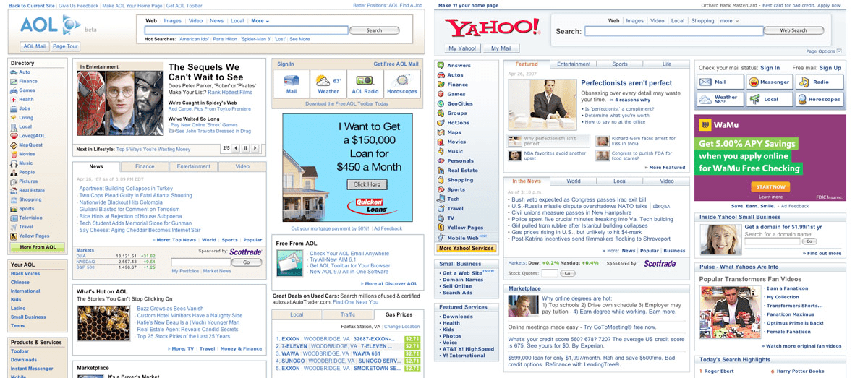Image resolution: width=868 pixels, height=378 pixels.
Task: Click the Yahoo Web Search button
Action: (793, 30)
